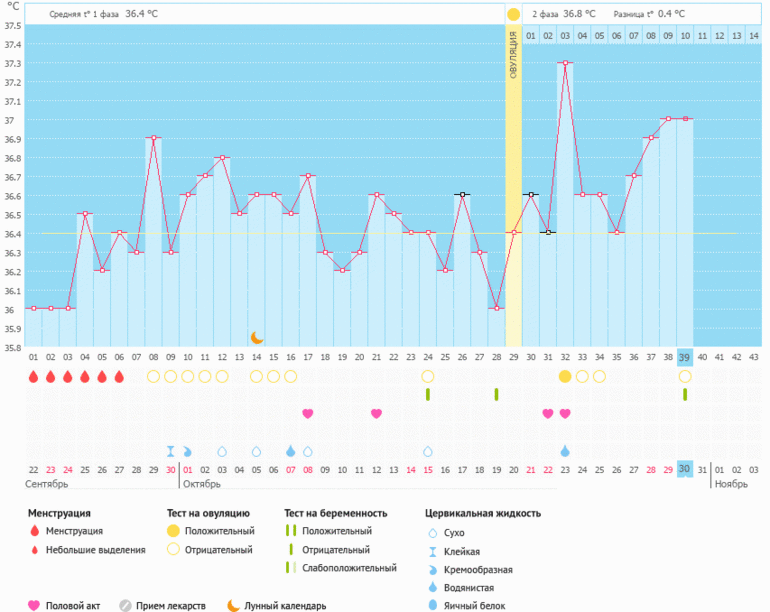
Task: Select the empty ovulation test circle on day 24
Action: click(x=428, y=377)
